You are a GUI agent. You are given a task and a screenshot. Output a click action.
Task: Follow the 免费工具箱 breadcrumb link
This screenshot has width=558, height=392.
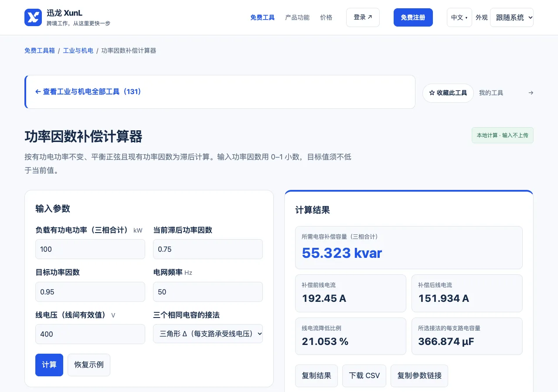(40, 51)
